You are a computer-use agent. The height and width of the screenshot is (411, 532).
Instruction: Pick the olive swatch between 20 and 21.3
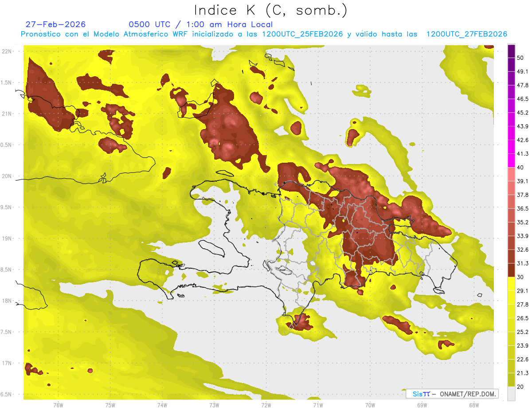point(512,380)
